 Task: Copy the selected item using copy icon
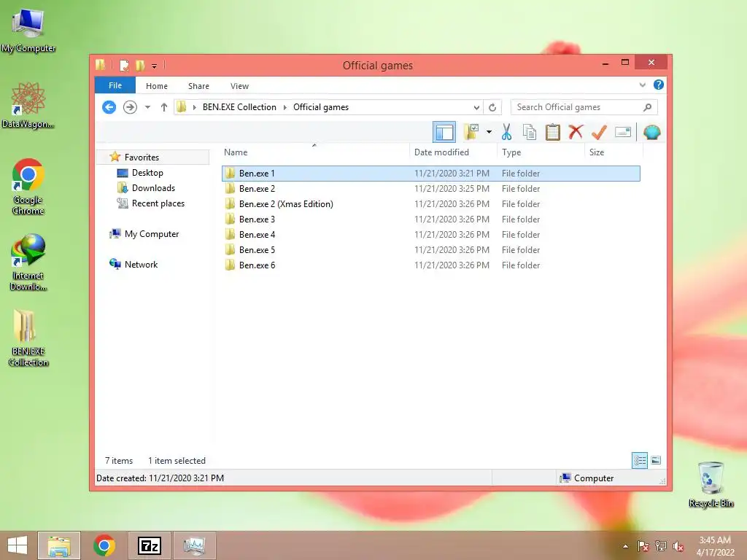click(530, 132)
